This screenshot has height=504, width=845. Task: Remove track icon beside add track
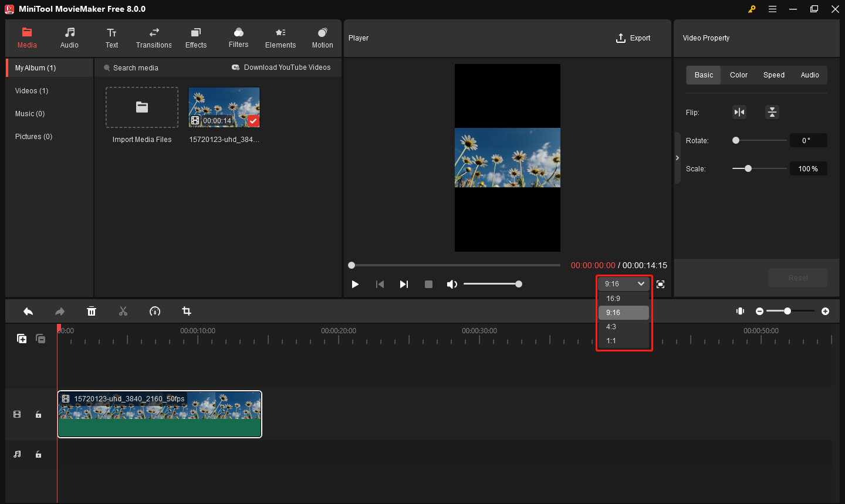(x=40, y=339)
